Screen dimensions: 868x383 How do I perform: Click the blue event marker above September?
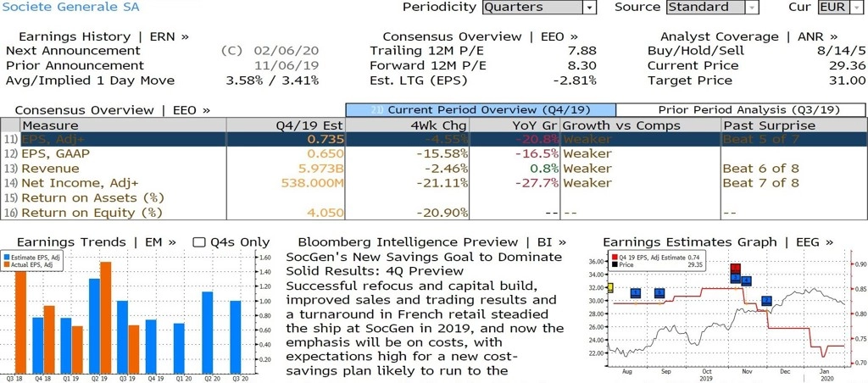659,293
